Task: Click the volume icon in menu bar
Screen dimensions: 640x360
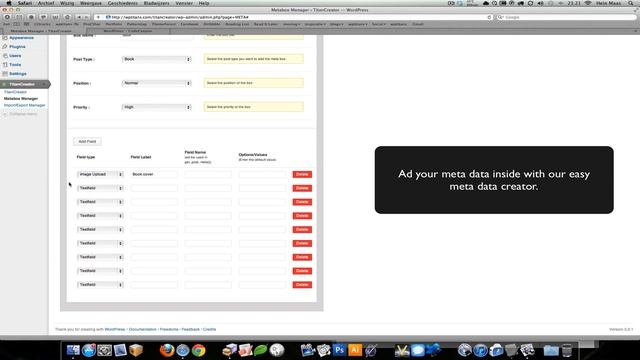Action: point(540,3)
